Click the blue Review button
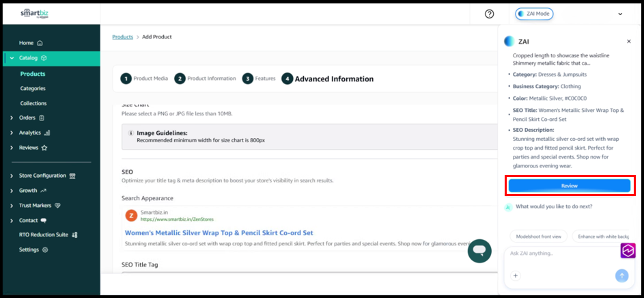The image size is (644, 298). click(569, 186)
